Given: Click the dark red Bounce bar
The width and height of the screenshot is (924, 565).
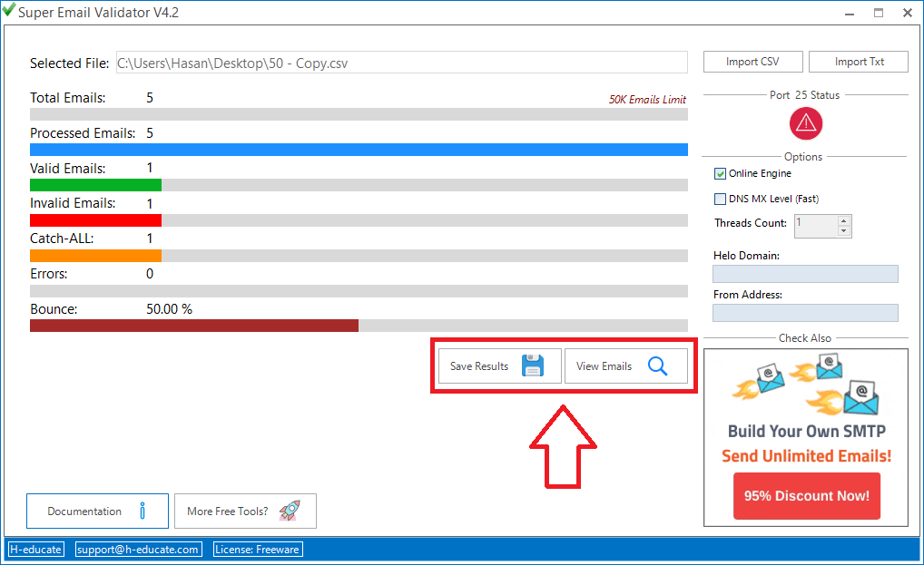Looking at the screenshot, I should (x=194, y=326).
